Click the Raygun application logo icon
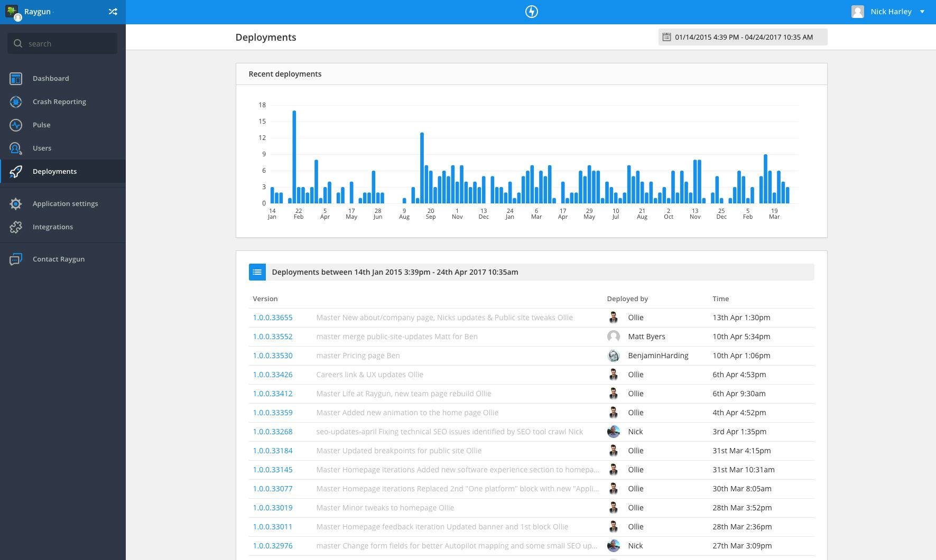Viewport: 936px width, 560px height. (12, 12)
